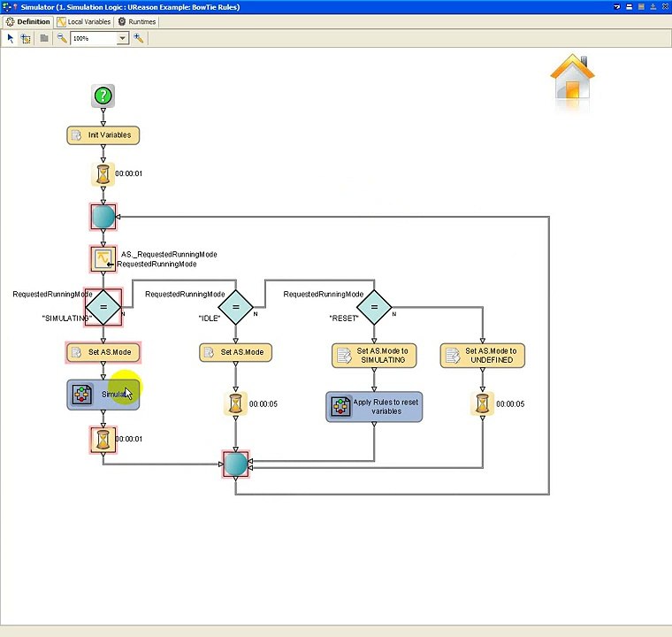Image resolution: width=672 pixels, height=637 pixels.
Task: Activate the area selection tool
Action: click(x=26, y=39)
